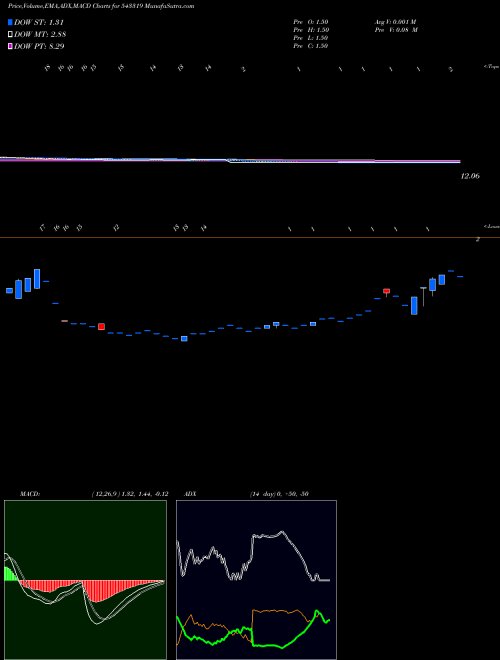Select the 'DOW MT: 2.88' legend text
The height and width of the screenshot is (660, 500).
click(x=40, y=34)
